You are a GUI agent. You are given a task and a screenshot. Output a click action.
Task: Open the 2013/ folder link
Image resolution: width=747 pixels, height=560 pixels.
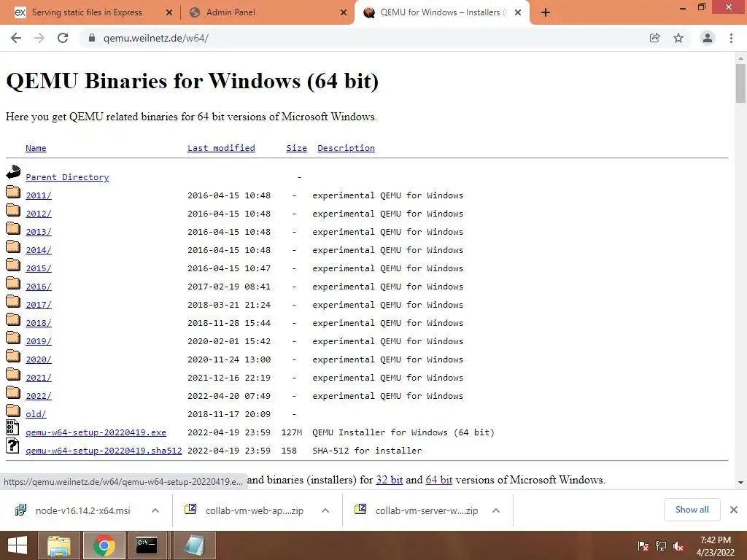[x=39, y=232]
